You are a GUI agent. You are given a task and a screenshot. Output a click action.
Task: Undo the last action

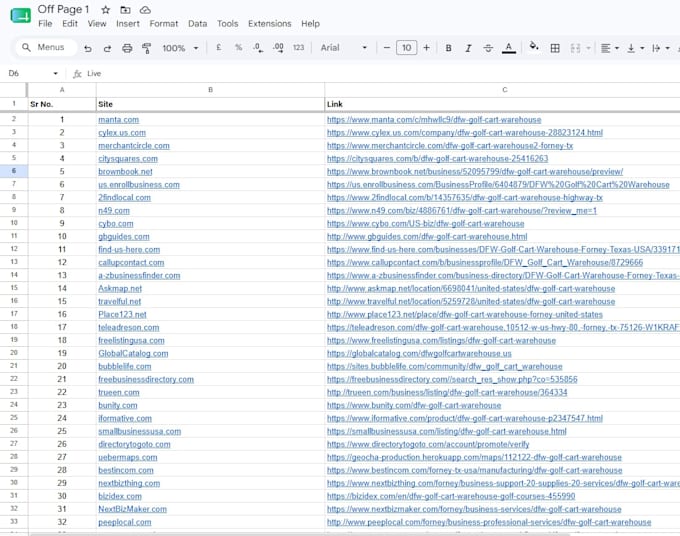[88, 48]
